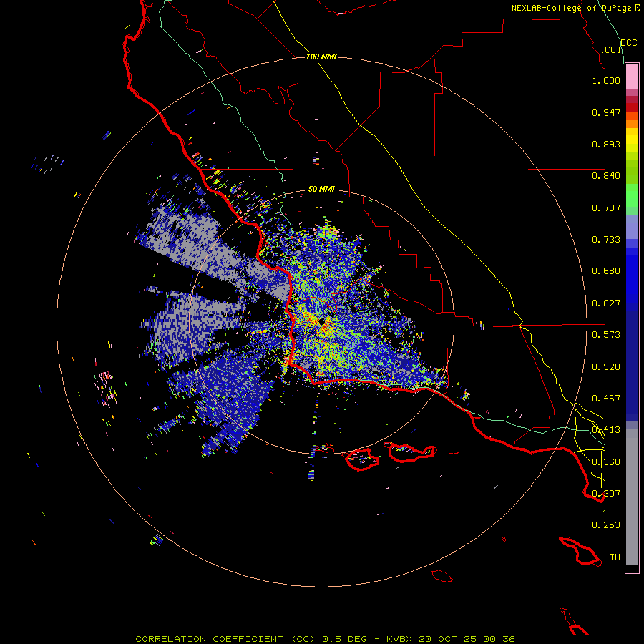Click the 50 NMI range ring label
Image resolution: width=644 pixels, height=644 pixels.
[x=321, y=190]
